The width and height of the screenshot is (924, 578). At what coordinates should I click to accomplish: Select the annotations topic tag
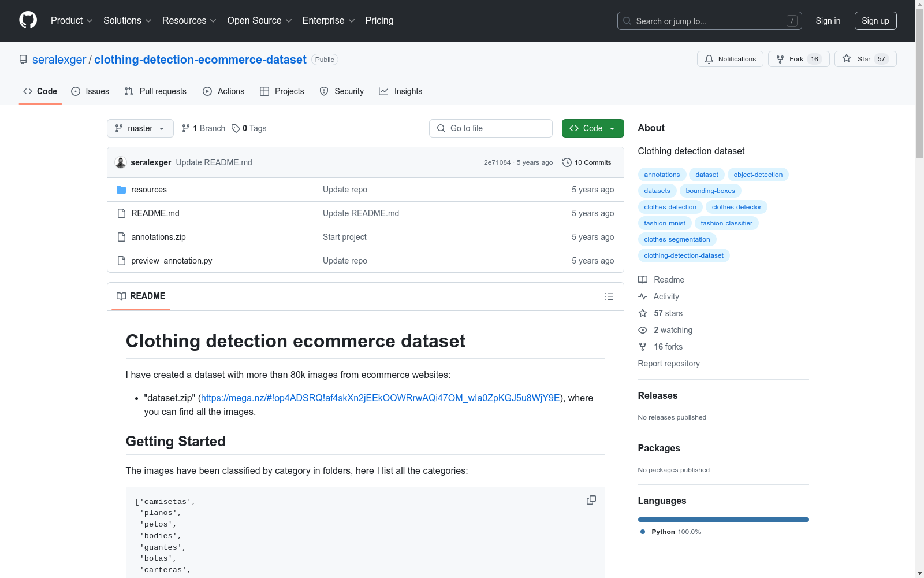coord(662,175)
